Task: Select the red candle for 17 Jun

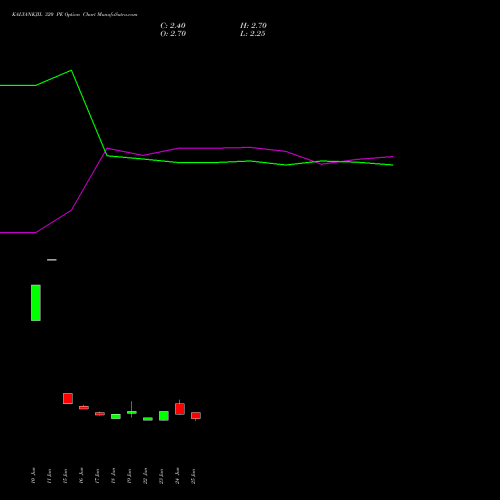Action: [100, 414]
